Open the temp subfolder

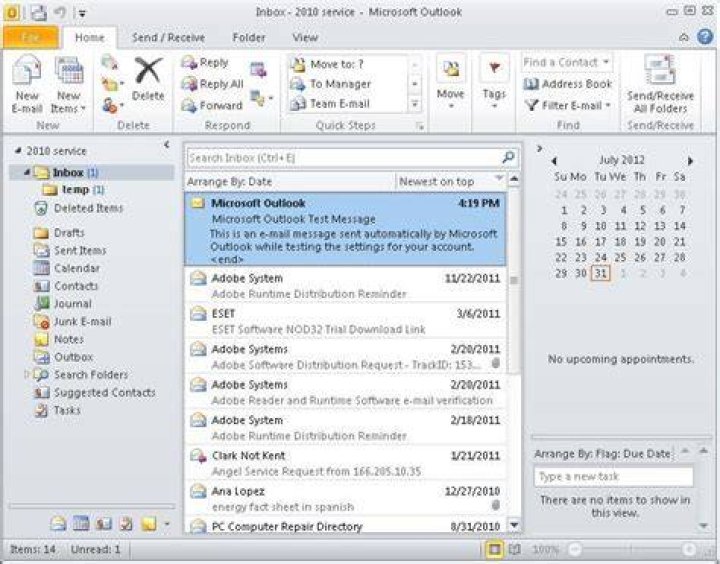(75, 190)
